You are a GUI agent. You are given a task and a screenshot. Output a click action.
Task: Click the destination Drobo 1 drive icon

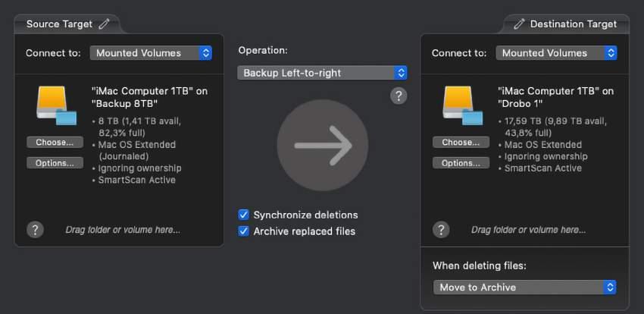[x=462, y=105]
